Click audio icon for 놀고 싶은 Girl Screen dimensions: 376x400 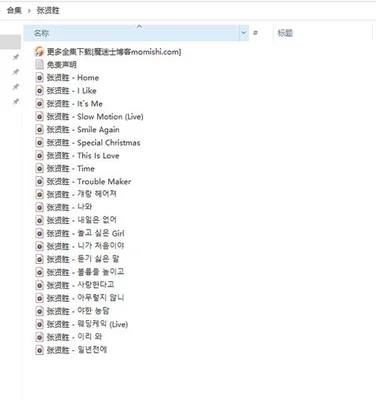tap(39, 233)
